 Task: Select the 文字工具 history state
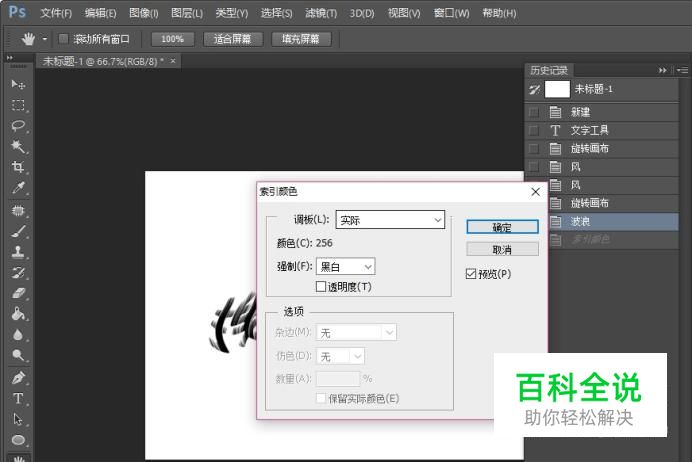[602, 130]
